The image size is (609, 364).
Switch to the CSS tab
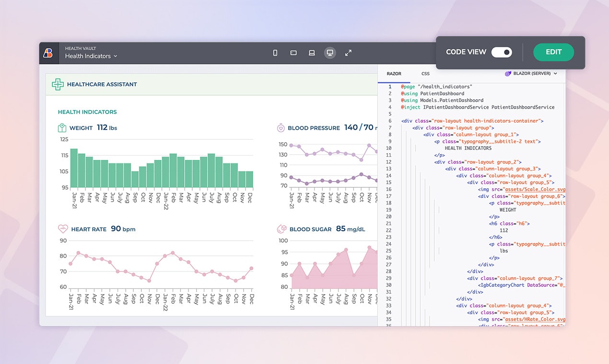[x=425, y=74]
